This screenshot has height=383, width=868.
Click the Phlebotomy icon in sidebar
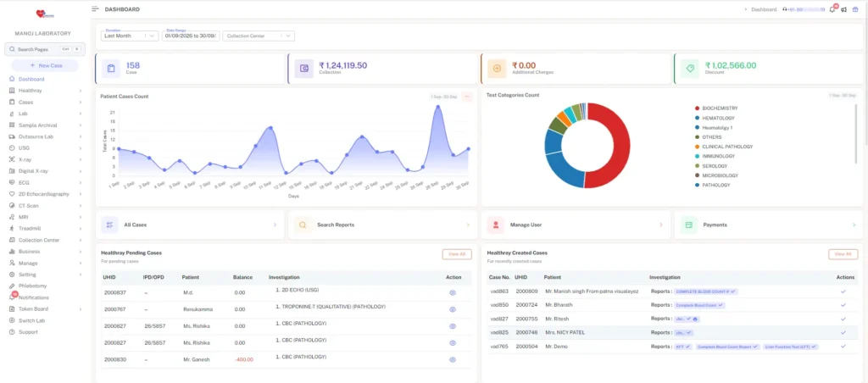pos(12,286)
